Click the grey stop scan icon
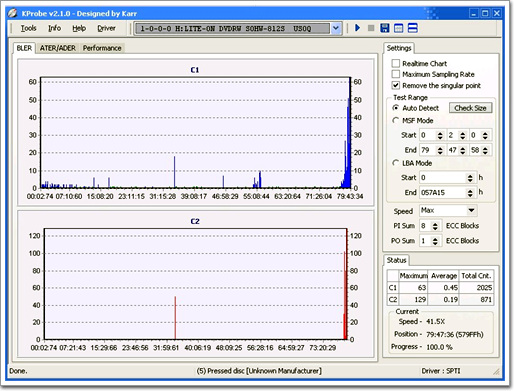514x391 pixels. 371,28
